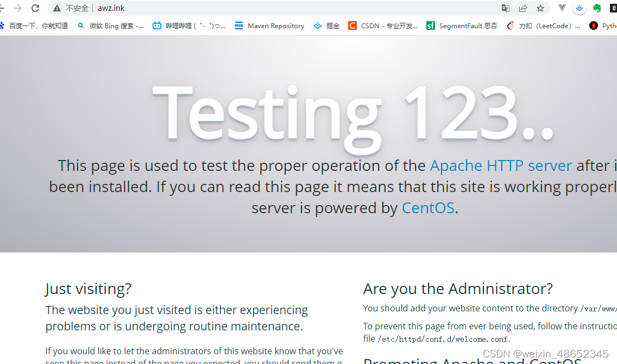Image resolution: width=617 pixels, height=364 pixels.
Task: Open the Juejin extension in the toolbar
Action: point(579,8)
